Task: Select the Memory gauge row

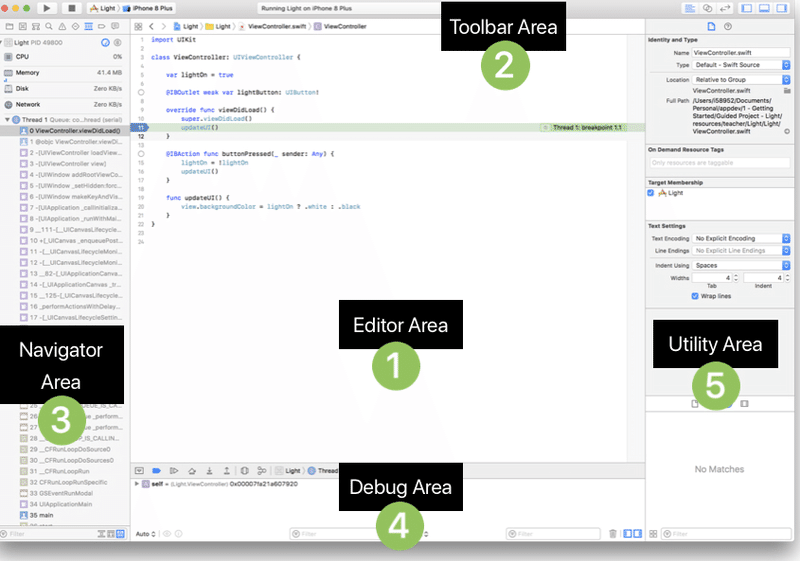Action: (63, 73)
